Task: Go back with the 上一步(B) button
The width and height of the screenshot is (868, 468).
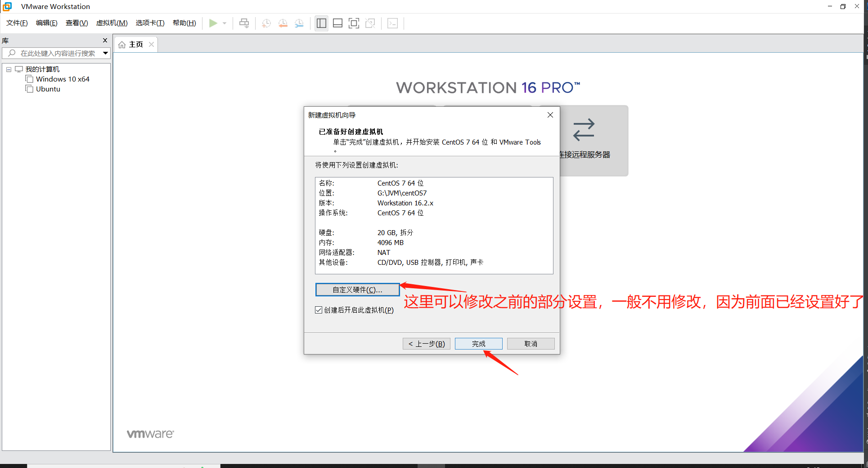Action: (427, 344)
